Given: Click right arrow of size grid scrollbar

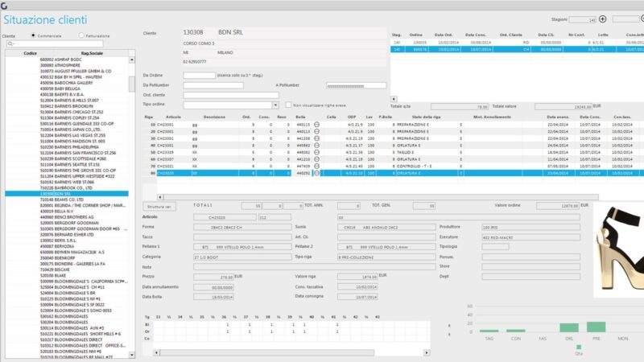Looking at the screenshot, I should tap(427, 352).
